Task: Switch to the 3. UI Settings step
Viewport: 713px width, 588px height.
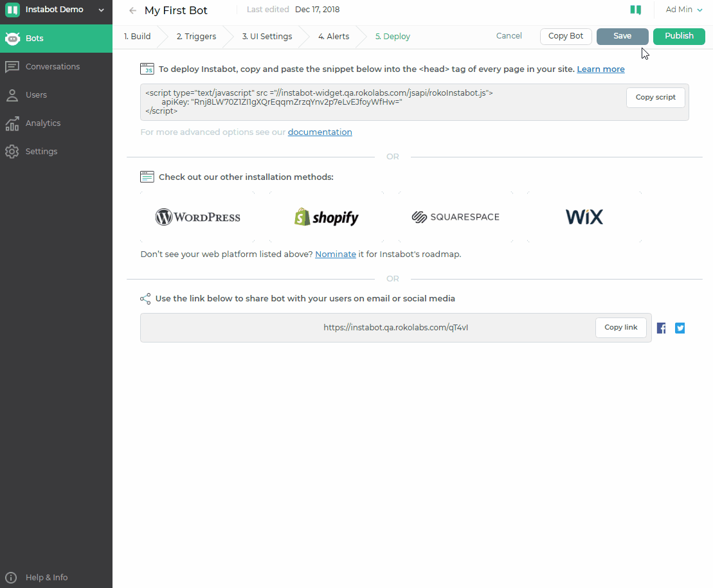Action: coord(267,37)
